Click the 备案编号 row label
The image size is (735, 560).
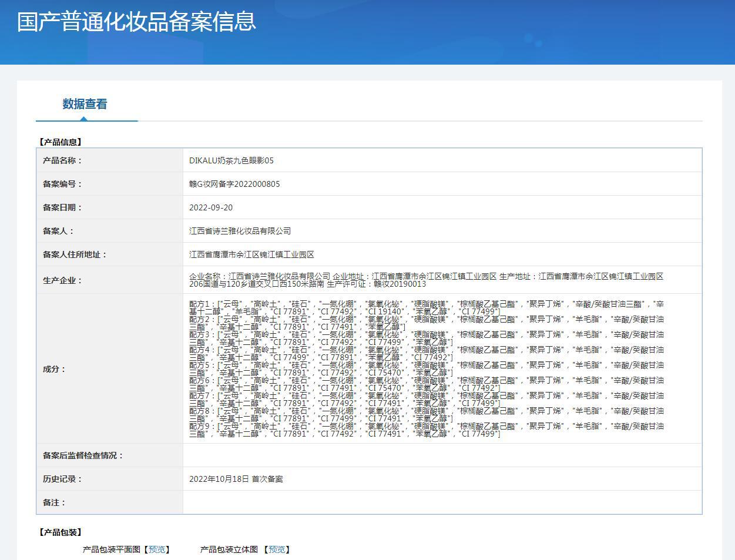point(62,184)
